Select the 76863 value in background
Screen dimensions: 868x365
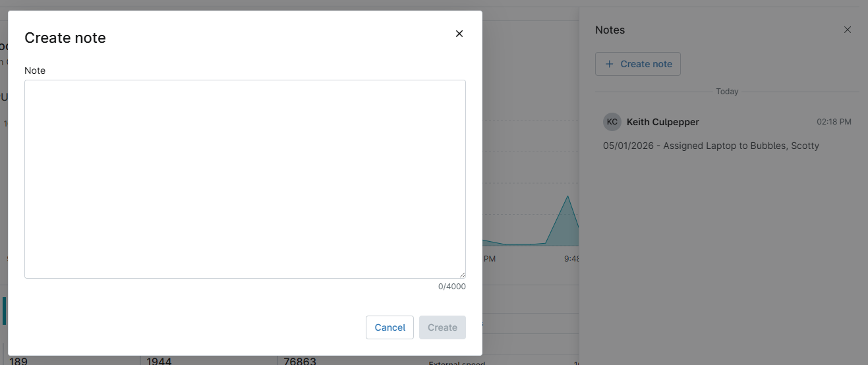point(300,361)
